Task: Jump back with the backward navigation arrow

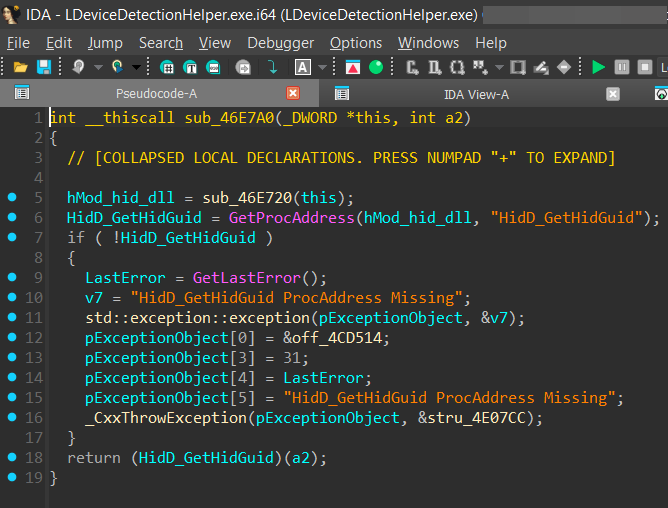Action: pyautogui.click(x=78, y=67)
